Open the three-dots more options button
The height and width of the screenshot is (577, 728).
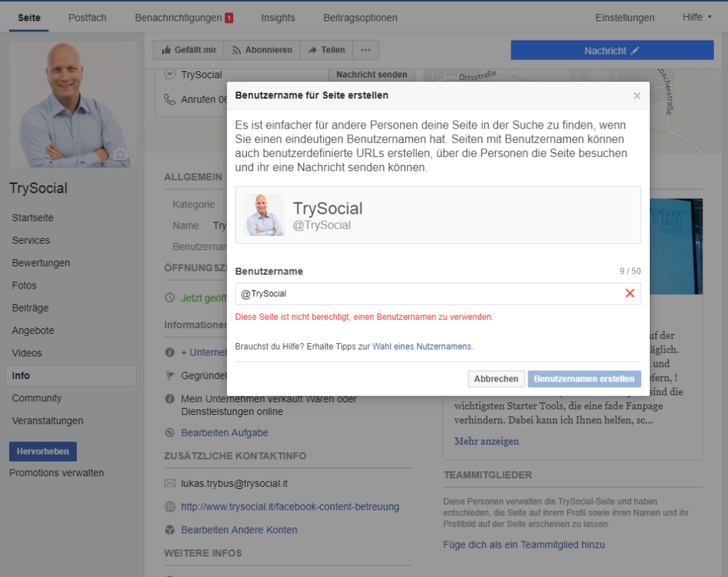point(365,50)
